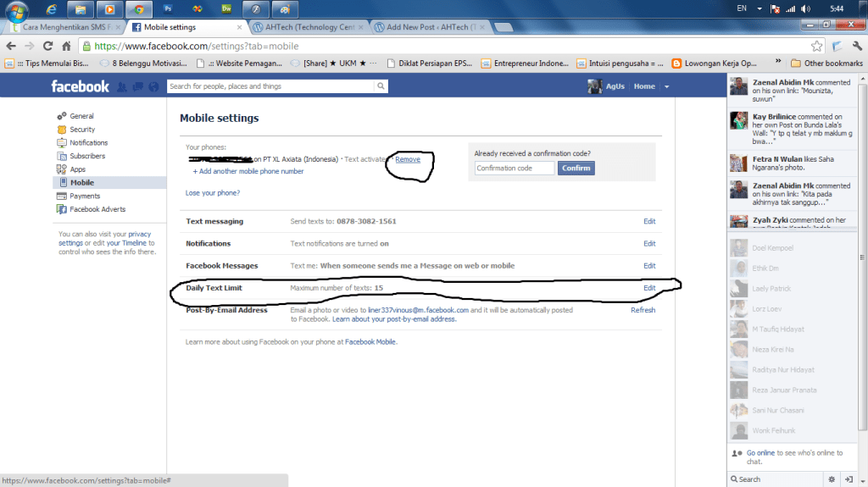
Task: Open Internet Explorer from taskbar
Action: point(51,9)
